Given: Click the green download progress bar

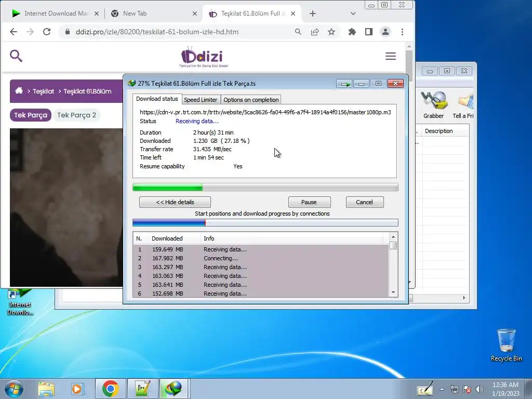Looking at the screenshot, I should coord(265,187).
